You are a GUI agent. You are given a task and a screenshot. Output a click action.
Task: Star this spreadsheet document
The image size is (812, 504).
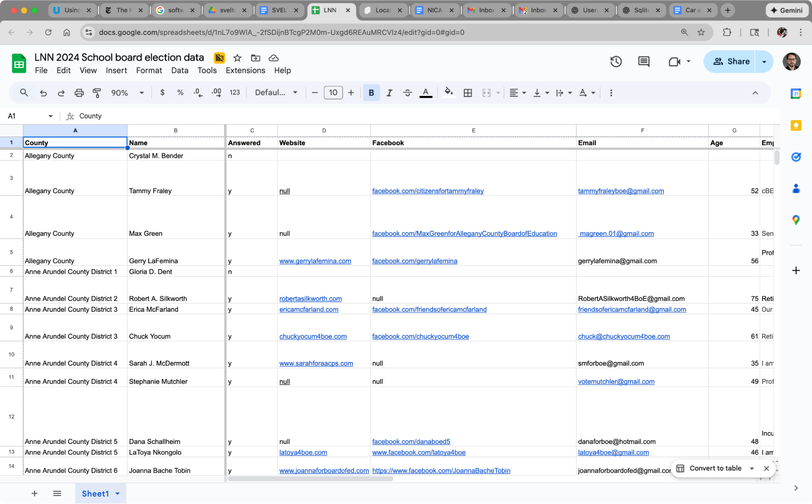237,58
